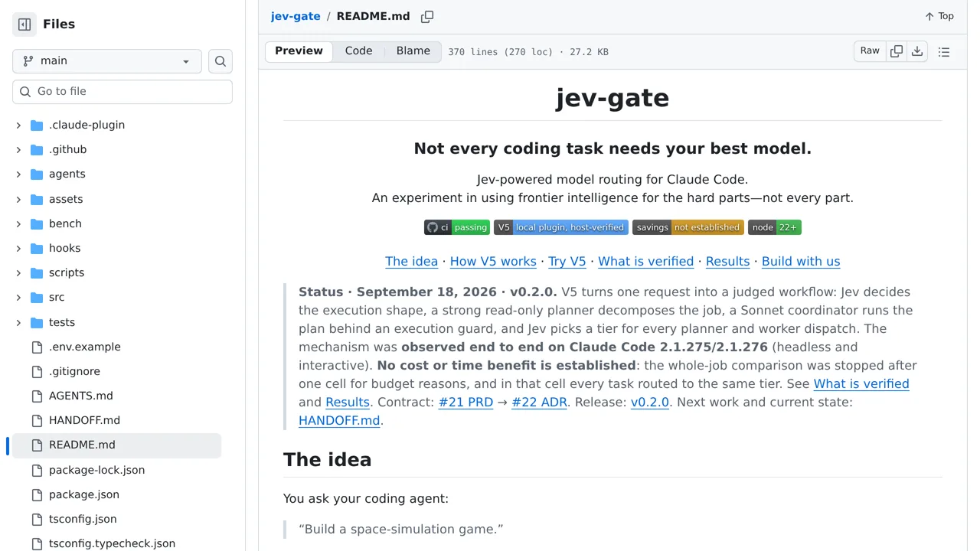Expand the hooks folder chevron
The image size is (980, 551).
tap(18, 249)
